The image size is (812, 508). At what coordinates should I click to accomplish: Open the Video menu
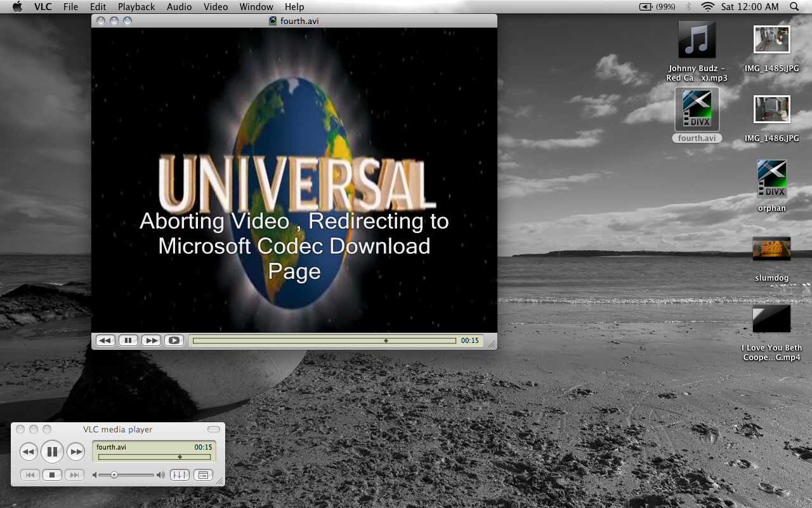[216, 6]
